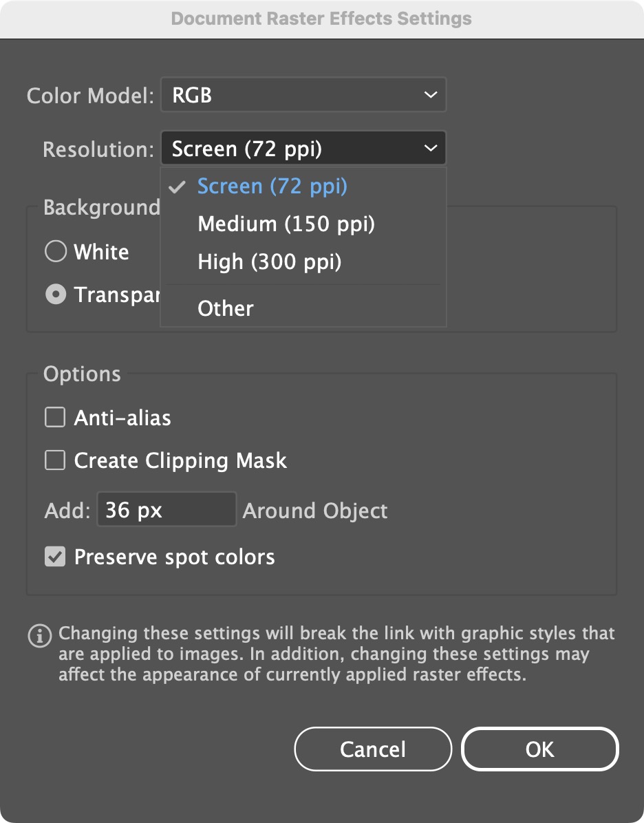
Task: Click the checkmark next to Screen (72 ppi)
Action: 178,186
